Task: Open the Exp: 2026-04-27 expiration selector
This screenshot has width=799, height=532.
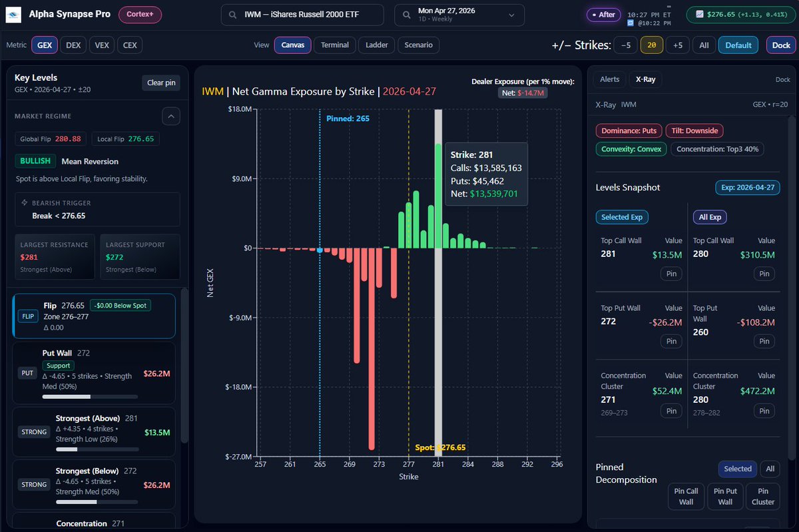Action: 748,187
